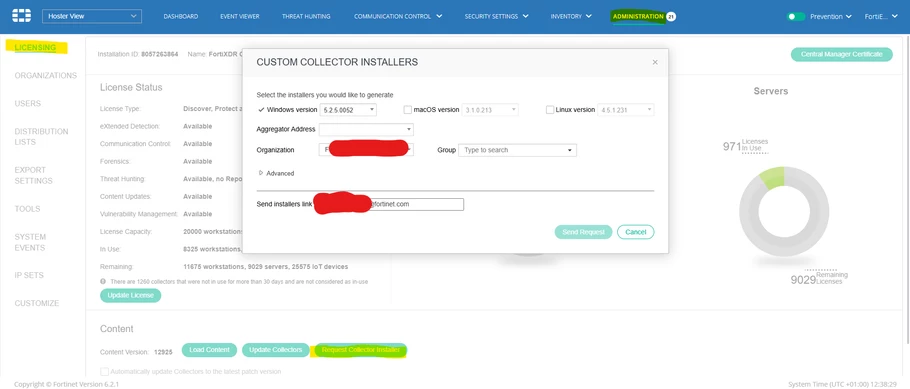910x389 pixels.
Task: Go to the Dashboard tab
Action: 180,16
